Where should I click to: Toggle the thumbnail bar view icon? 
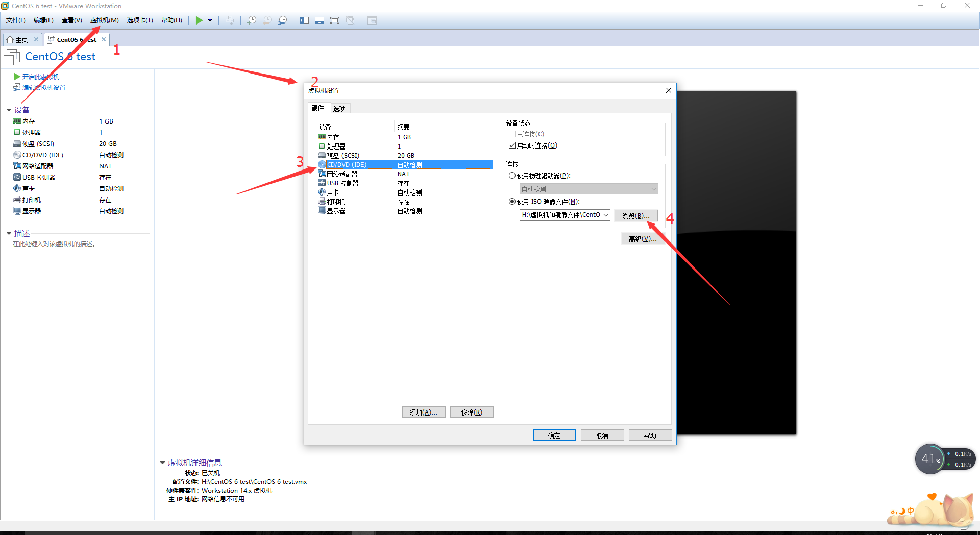tap(320, 20)
